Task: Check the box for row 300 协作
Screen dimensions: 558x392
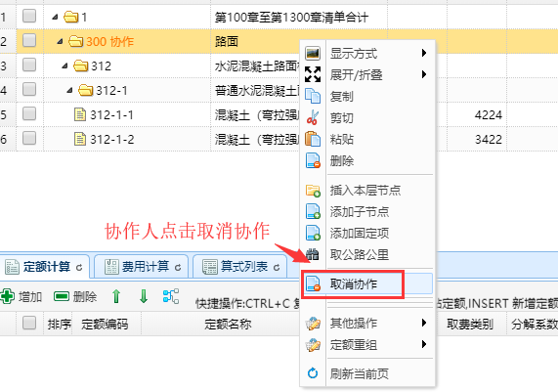Action: coord(29,40)
